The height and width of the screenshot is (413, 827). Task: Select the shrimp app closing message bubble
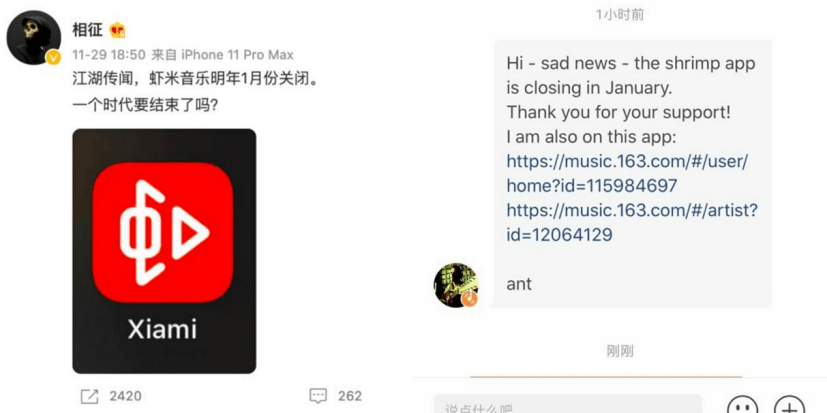point(632,174)
